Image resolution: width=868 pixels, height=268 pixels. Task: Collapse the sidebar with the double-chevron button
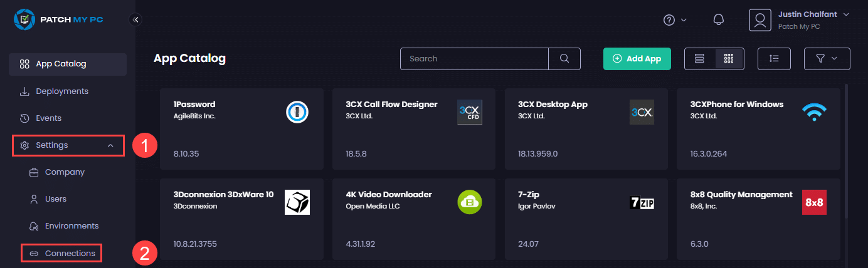click(x=135, y=19)
